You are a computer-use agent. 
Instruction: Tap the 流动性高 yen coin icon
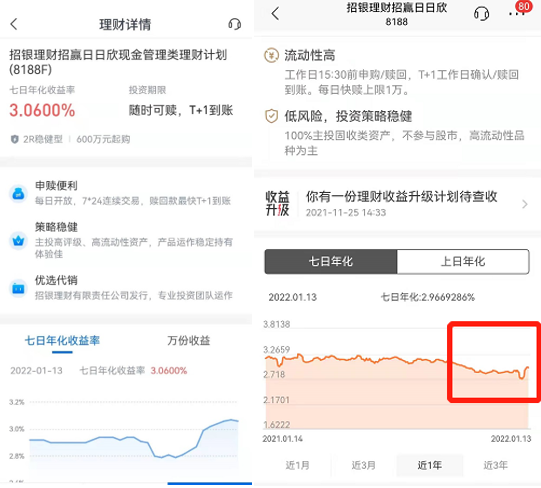pos(271,55)
